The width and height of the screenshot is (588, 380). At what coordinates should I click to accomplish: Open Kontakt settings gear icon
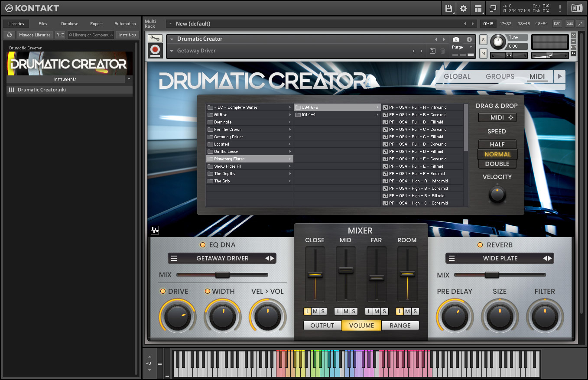[x=463, y=8]
